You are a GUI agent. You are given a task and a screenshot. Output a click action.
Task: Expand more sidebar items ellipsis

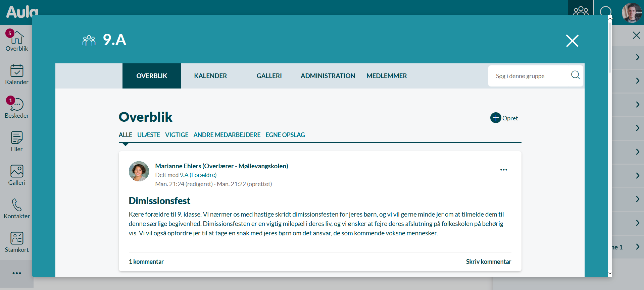pyautogui.click(x=17, y=273)
